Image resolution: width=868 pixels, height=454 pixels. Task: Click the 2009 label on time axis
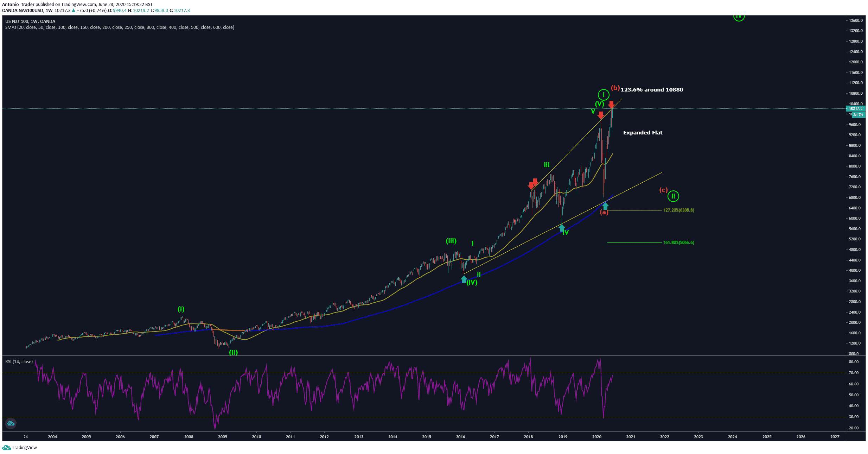pos(223,437)
